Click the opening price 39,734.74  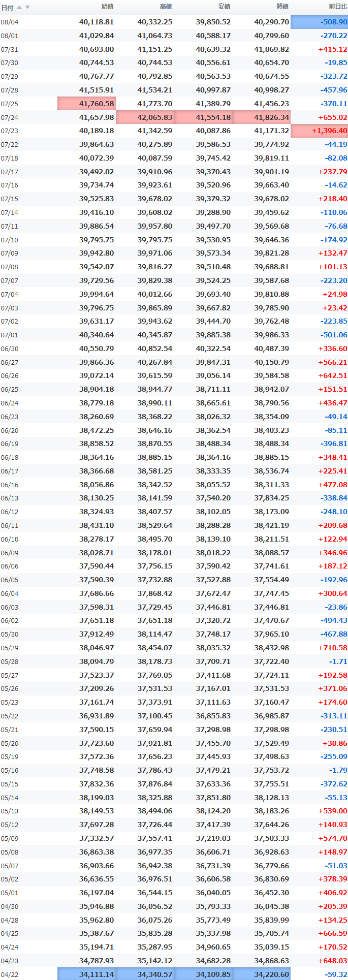click(x=97, y=185)
